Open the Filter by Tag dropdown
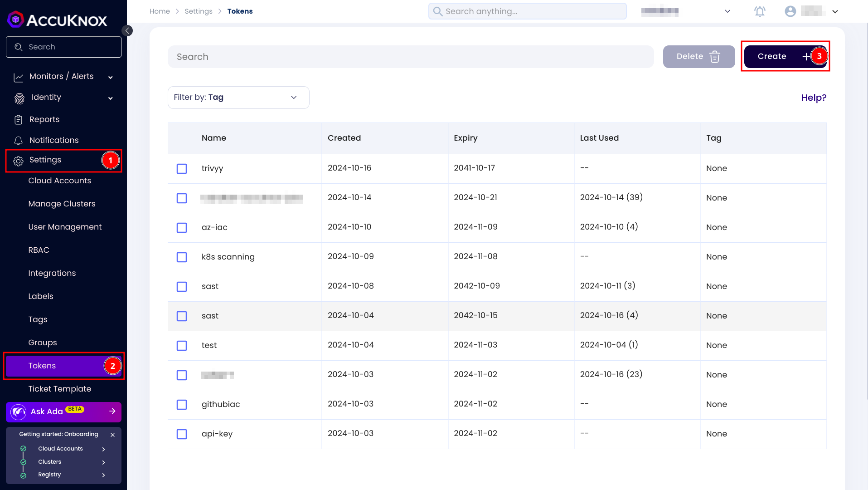 pos(238,98)
